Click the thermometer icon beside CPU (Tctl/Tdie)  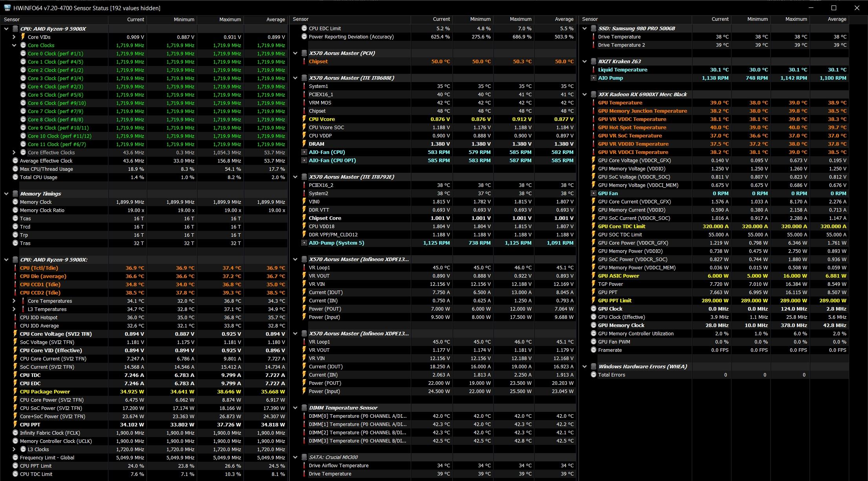click(15, 268)
